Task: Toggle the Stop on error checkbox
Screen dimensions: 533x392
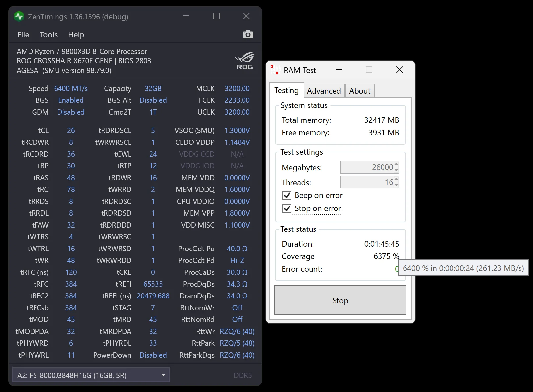Action: (287, 209)
